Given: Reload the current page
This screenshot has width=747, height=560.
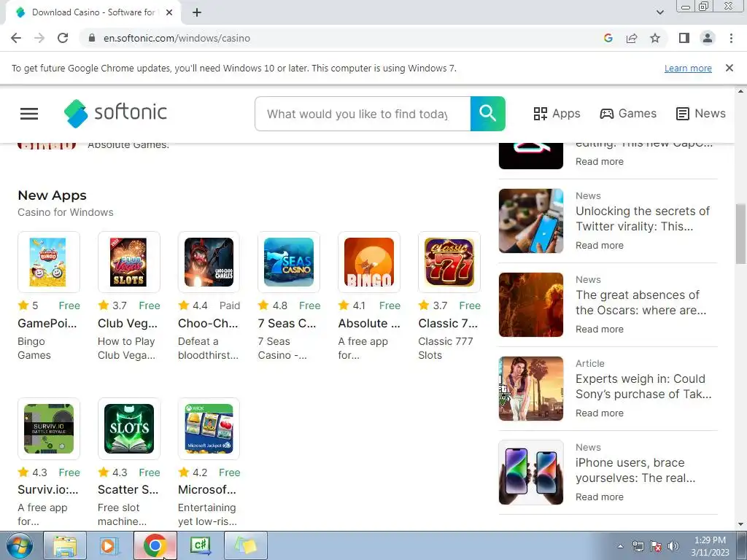Looking at the screenshot, I should click(63, 38).
